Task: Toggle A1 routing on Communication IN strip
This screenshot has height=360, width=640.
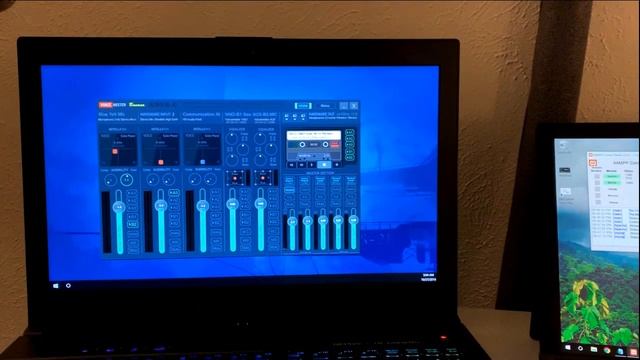Action: click(x=216, y=193)
